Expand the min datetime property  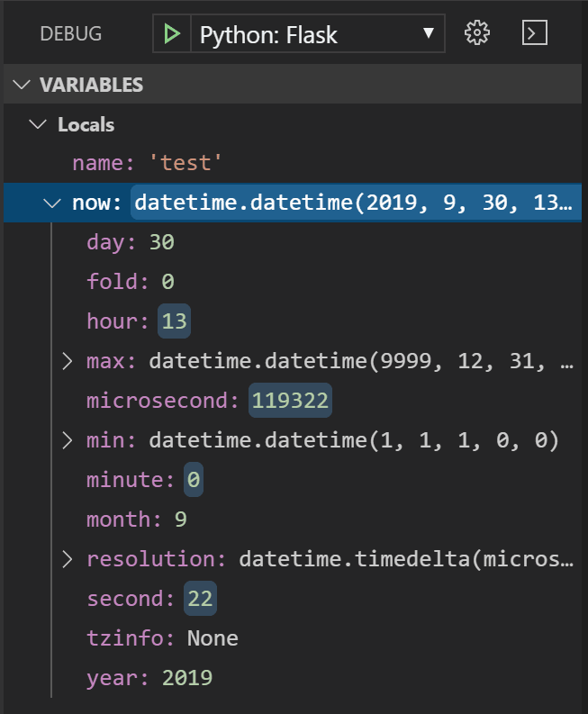click(68, 440)
